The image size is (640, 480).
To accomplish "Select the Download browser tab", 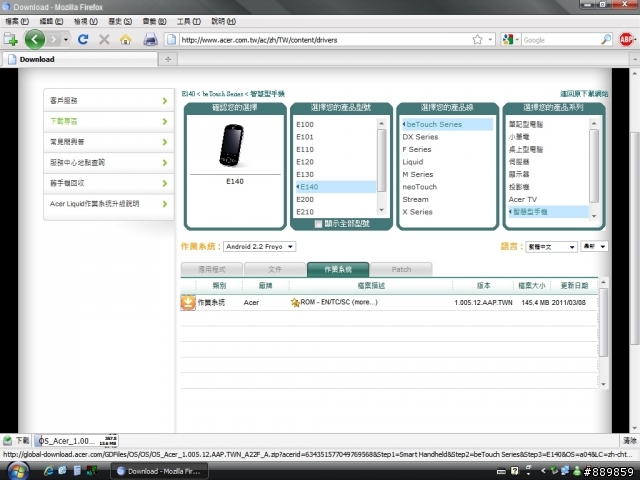I will [x=80, y=59].
